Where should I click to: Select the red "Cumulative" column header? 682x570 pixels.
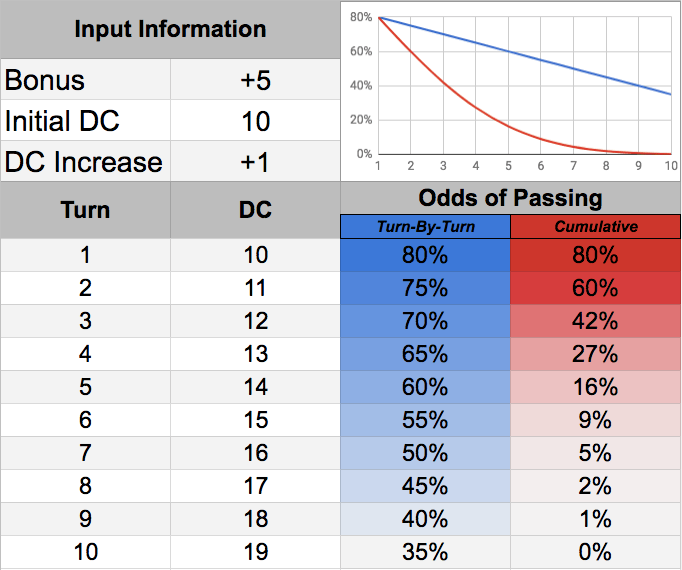tap(596, 227)
